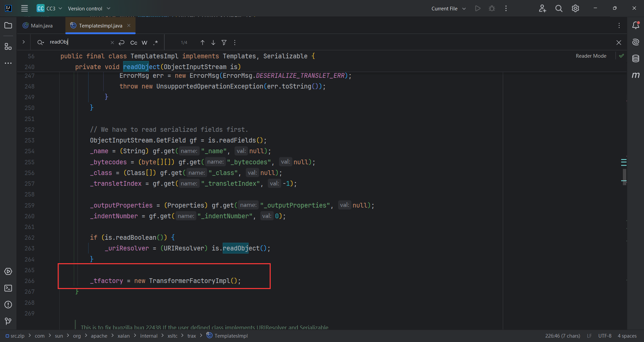Toggle Words search option
The width and height of the screenshot is (644, 342).
point(145,43)
